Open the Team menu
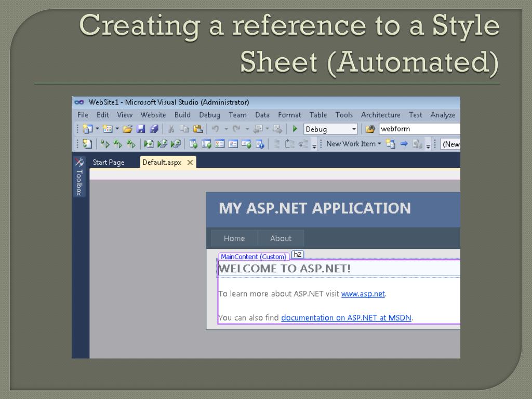The height and width of the screenshot is (399, 532). coord(237,115)
